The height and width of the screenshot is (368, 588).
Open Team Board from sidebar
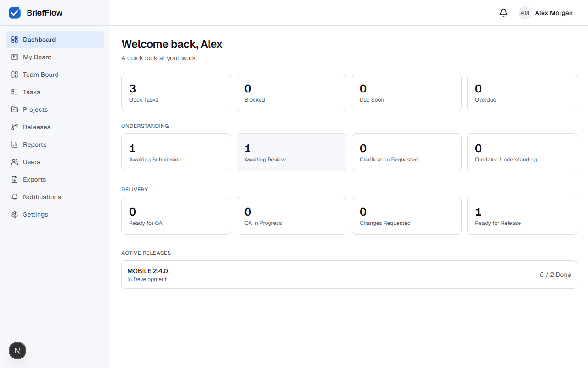click(55, 75)
